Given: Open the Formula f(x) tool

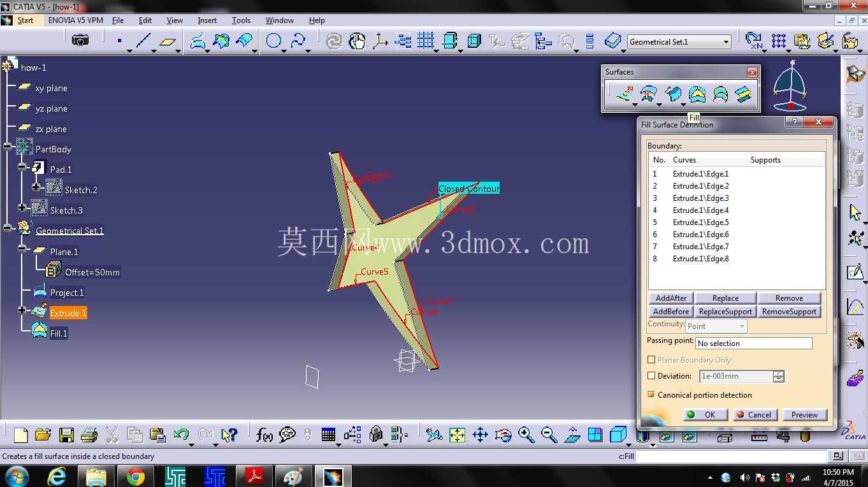Looking at the screenshot, I should (264, 435).
